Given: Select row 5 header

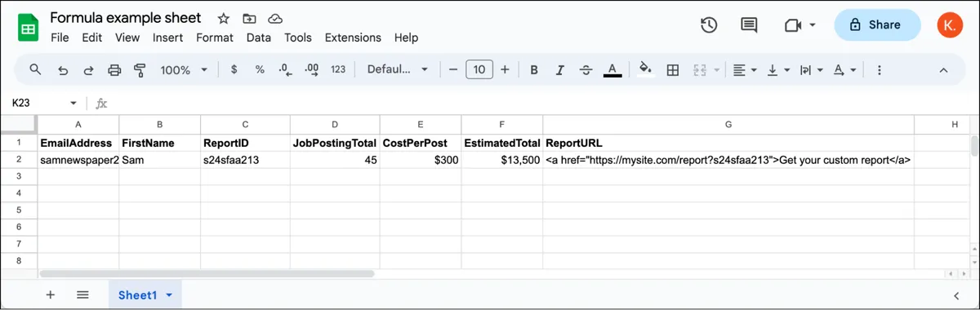Looking at the screenshot, I should [18, 210].
